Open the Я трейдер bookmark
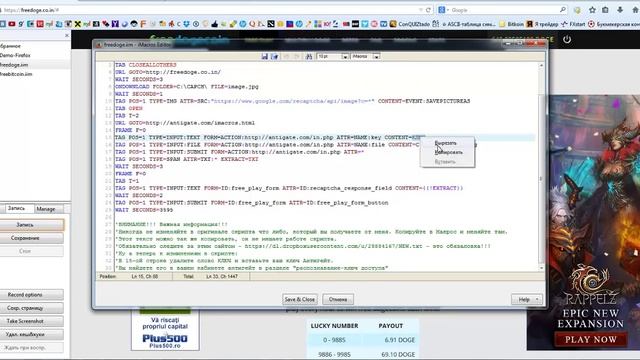The image size is (640, 360). pos(542,24)
